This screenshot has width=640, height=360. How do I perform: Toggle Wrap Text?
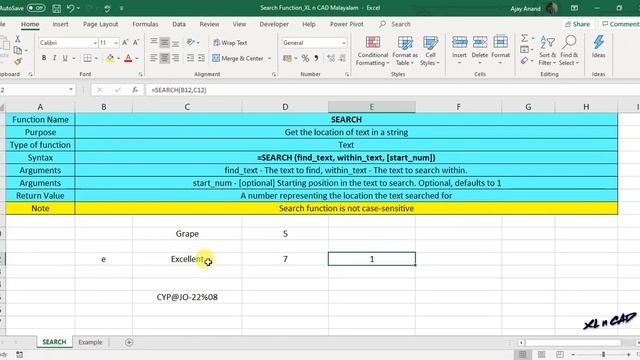(x=230, y=42)
